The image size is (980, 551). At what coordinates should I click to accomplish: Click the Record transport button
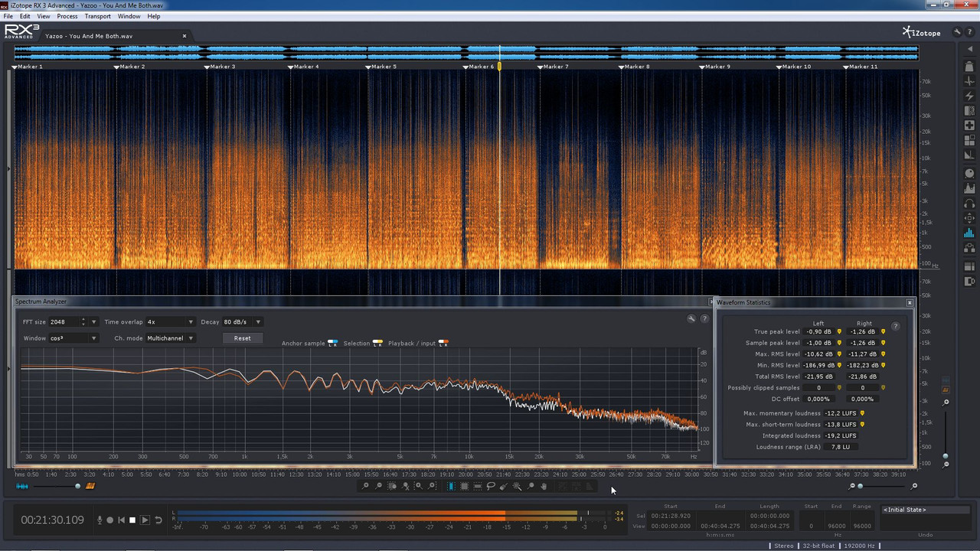pyautogui.click(x=109, y=520)
